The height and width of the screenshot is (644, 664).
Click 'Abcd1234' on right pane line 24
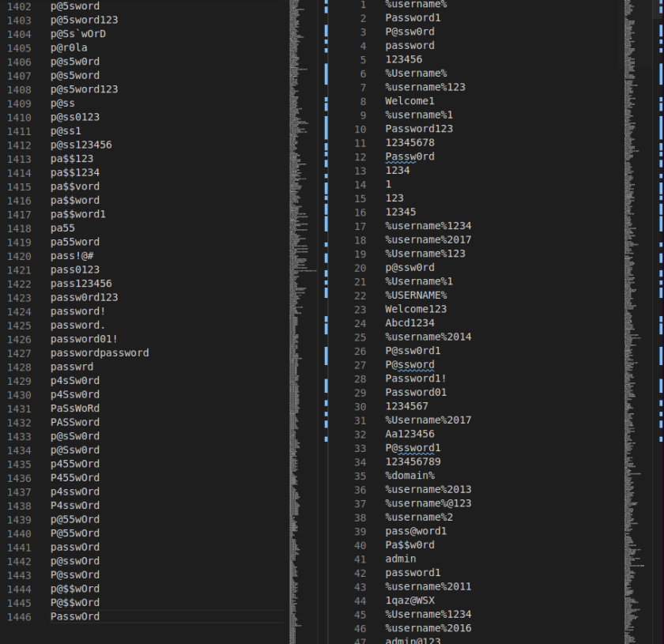410,323
